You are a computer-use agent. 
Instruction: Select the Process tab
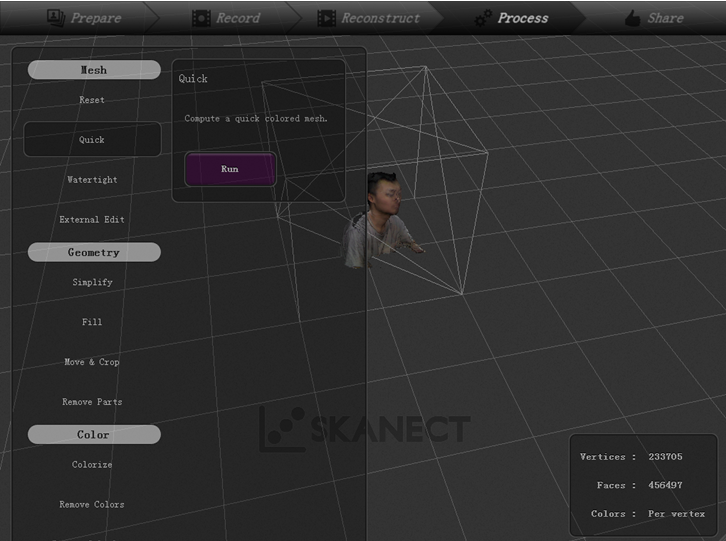coord(512,18)
